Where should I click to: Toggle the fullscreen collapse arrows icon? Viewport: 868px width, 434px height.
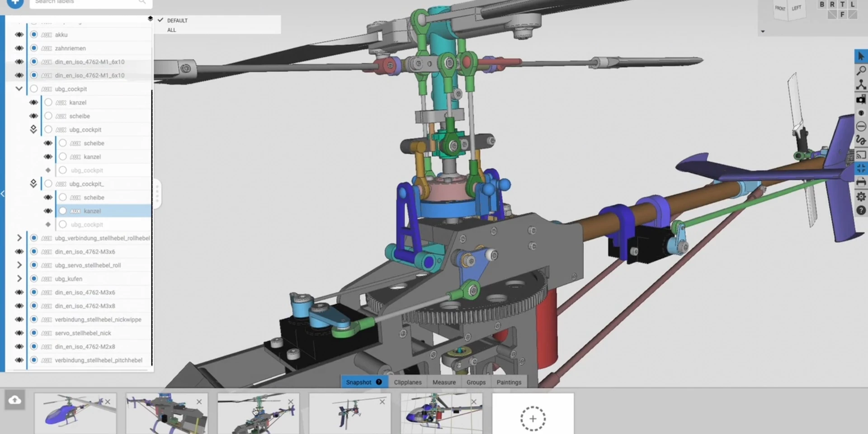(x=861, y=169)
